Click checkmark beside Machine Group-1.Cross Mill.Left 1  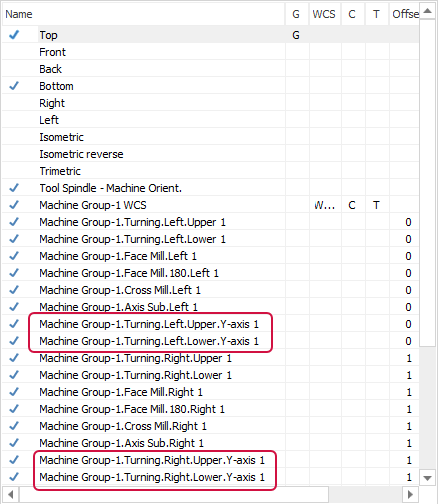(x=14, y=290)
